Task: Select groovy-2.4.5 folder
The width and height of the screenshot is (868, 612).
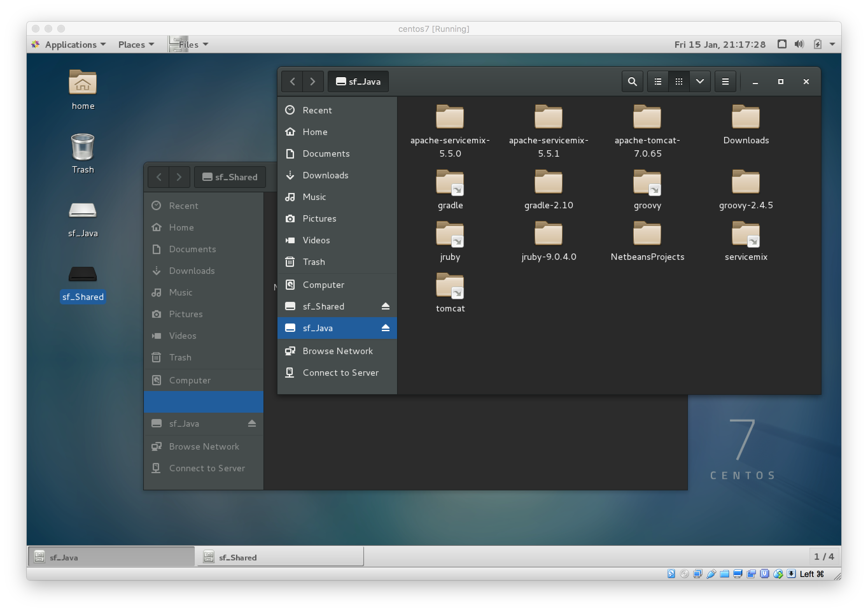Action: coord(745,189)
